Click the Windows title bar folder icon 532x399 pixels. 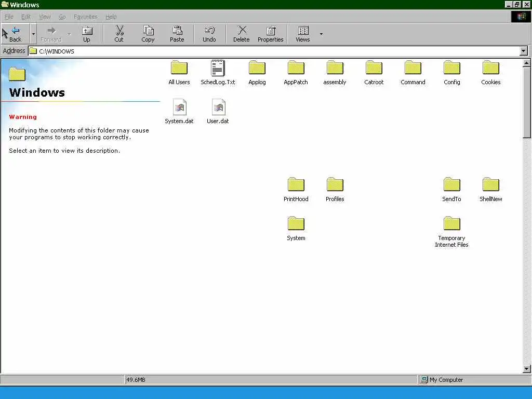click(x=5, y=4)
